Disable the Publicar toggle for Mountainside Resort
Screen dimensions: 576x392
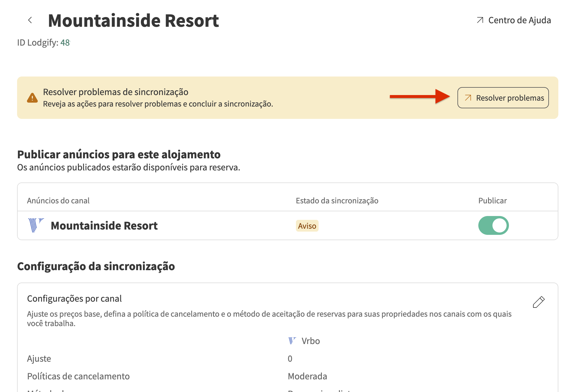pyautogui.click(x=493, y=225)
